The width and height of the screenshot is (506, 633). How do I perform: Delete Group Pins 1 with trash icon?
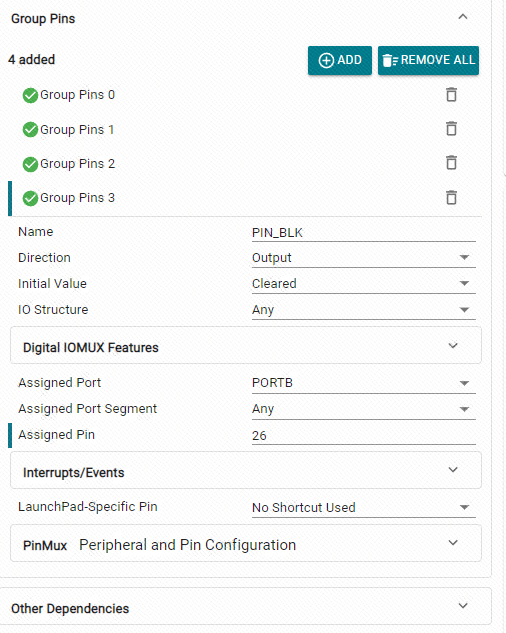point(451,129)
